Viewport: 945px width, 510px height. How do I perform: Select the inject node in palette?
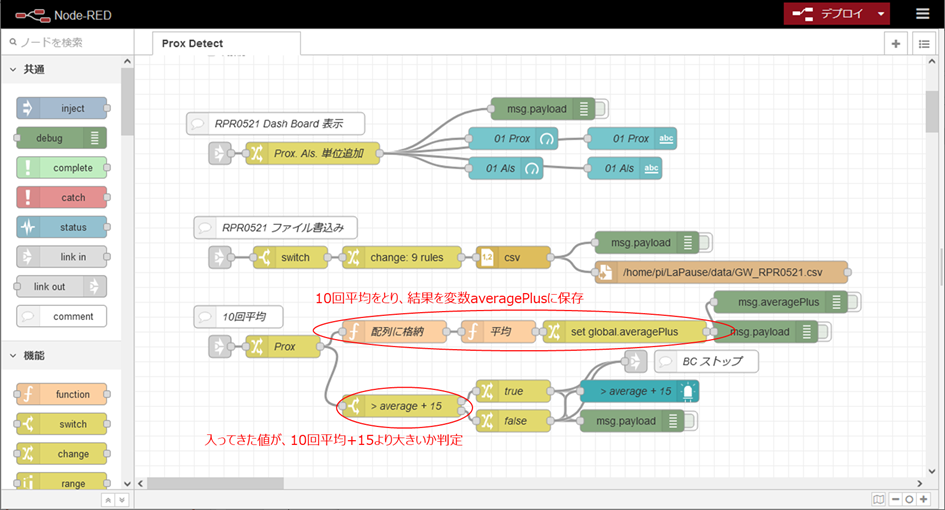tap(62, 108)
